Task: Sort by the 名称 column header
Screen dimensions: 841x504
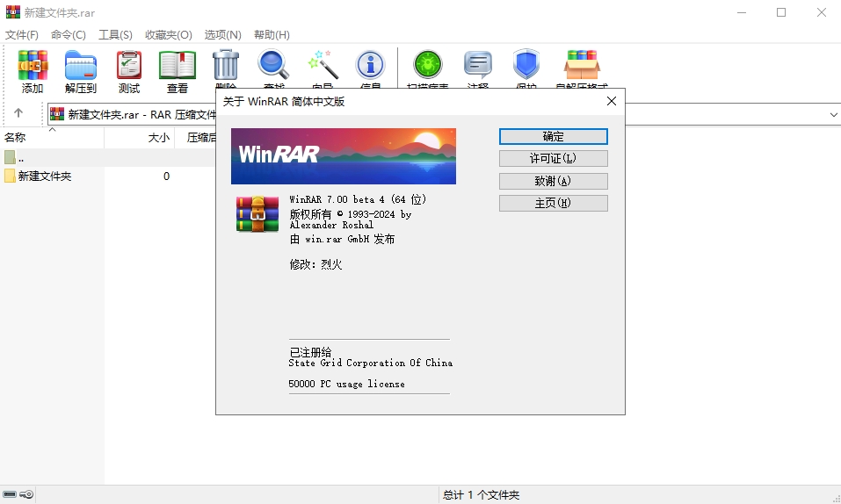Action: pyautogui.click(x=16, y=138)
